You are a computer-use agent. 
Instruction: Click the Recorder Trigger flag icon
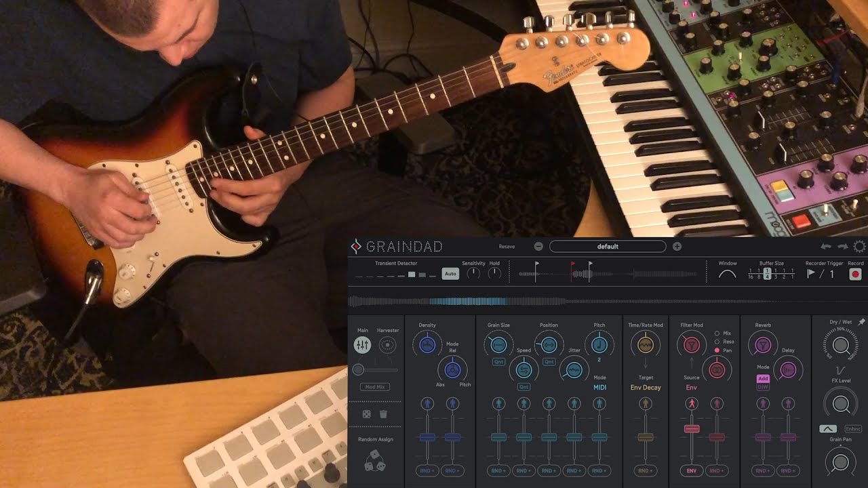811,274
